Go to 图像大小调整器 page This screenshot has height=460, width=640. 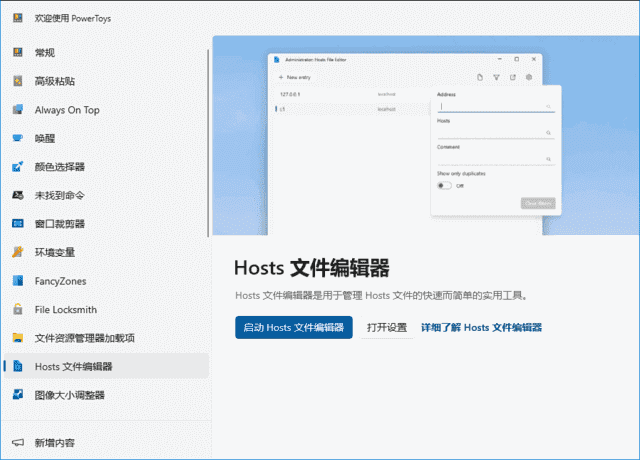pos(69,395)
